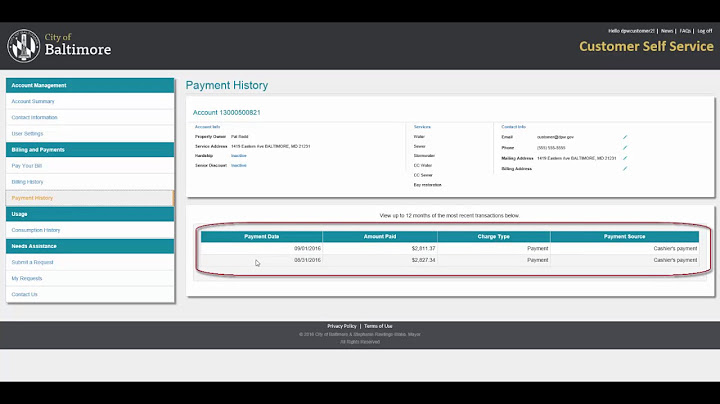Click the Needs Assistance section header

90,246
